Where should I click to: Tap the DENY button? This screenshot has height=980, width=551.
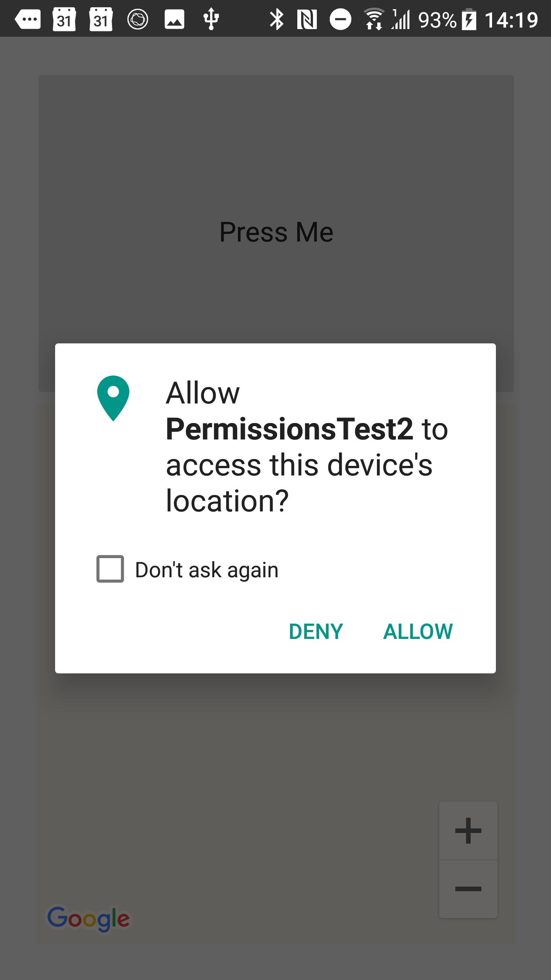coord(316,632)
